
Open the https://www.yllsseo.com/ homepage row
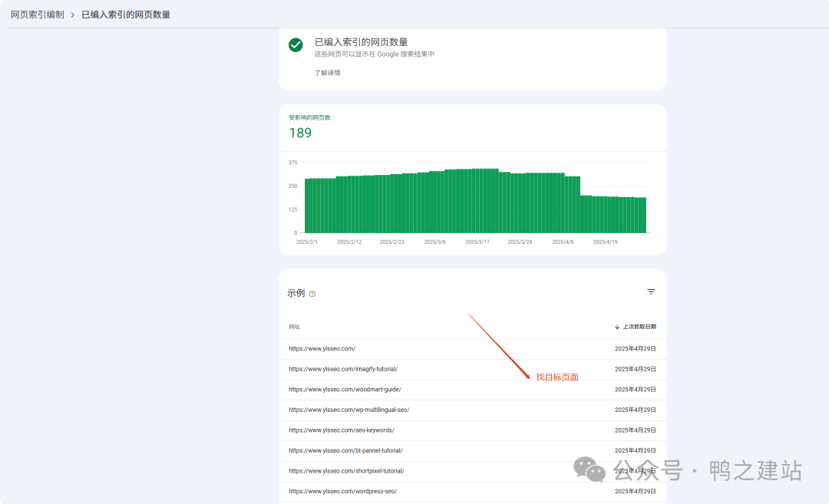[x=322, y=348]
